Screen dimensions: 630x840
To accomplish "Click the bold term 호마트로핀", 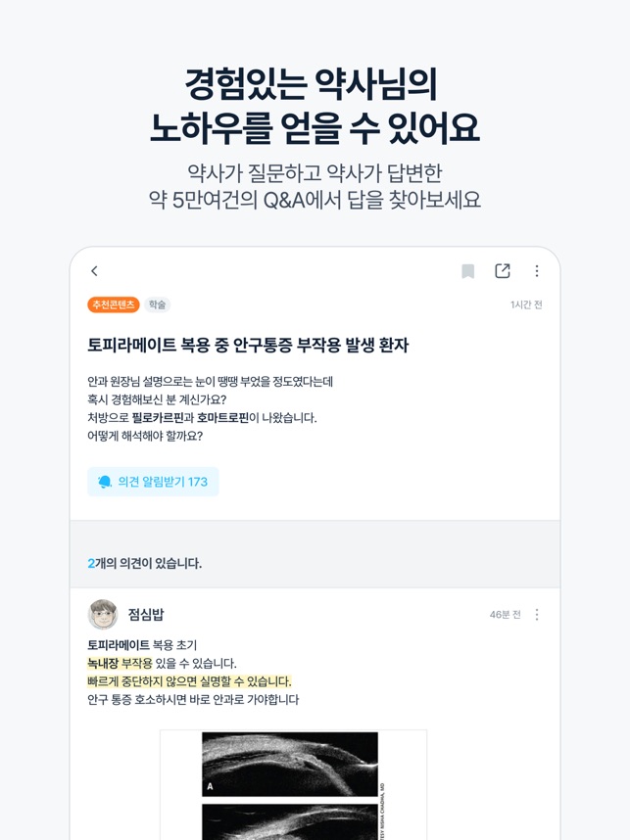I will 222,418.
